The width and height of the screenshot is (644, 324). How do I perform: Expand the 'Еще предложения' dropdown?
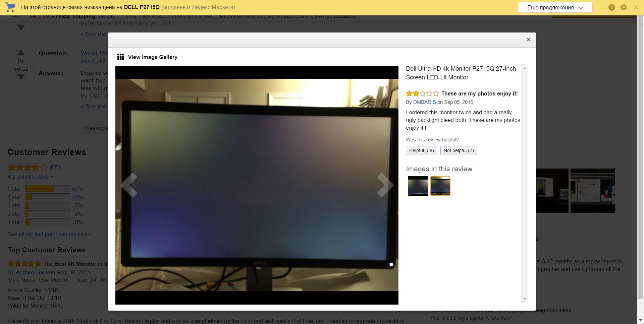[555, 7]
